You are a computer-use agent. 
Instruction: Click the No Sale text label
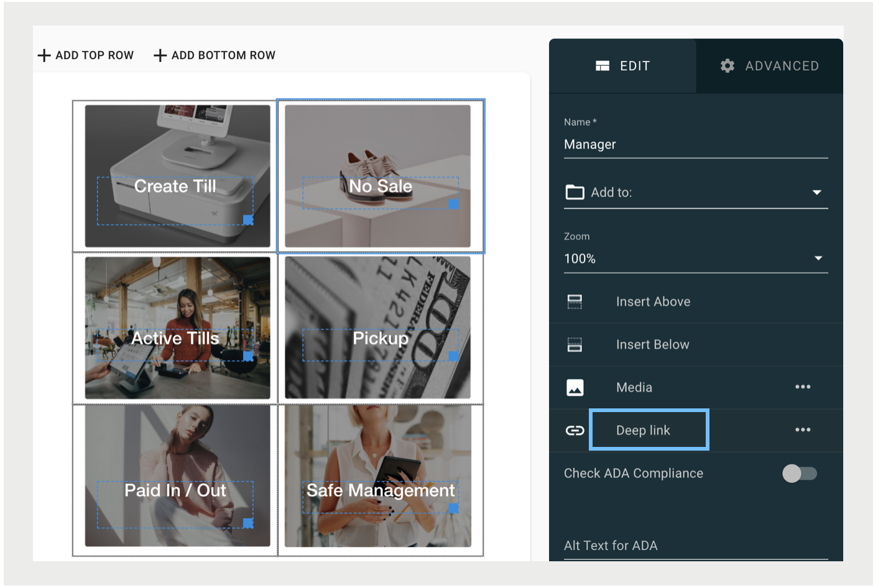tap(381, 186)
